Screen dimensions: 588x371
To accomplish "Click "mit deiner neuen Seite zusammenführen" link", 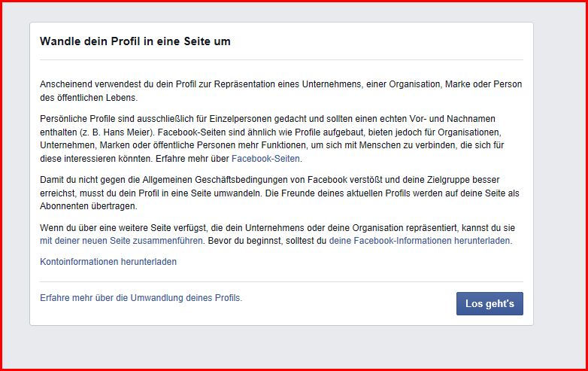I will click(x=121, y=241).
